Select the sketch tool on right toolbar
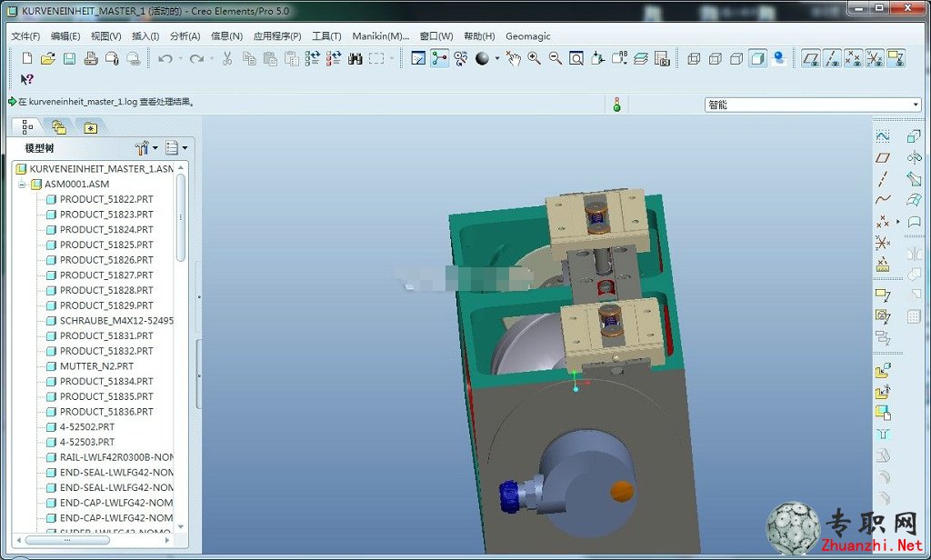This screenshot has height=560, width=931. [x=883, y=136]
